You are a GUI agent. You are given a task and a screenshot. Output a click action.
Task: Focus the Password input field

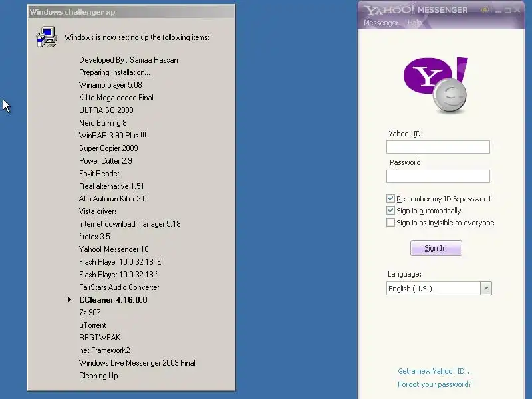pyautogui.click(x=438, y=176)
